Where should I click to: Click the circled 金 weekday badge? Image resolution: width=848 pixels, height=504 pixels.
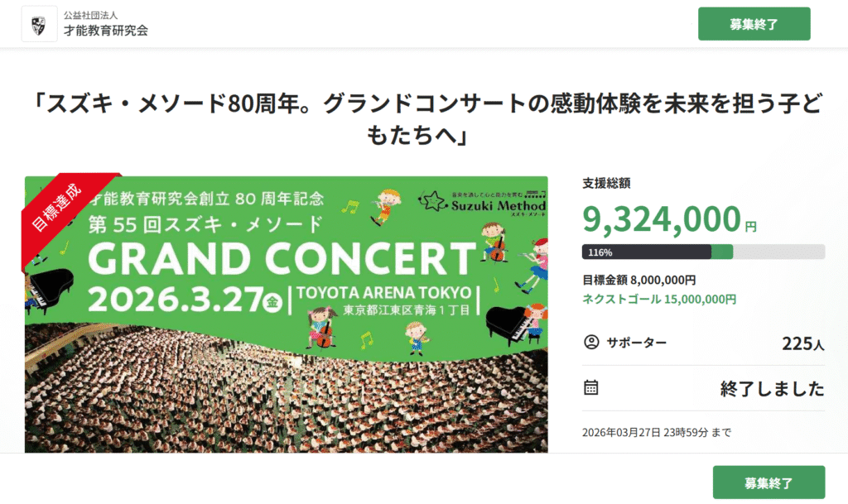(270, 302)
